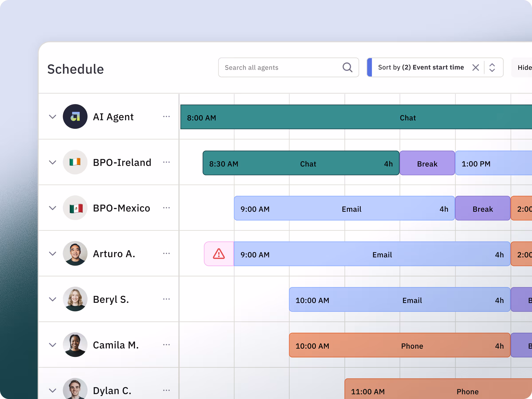Viewport: 532px width, 399px height.
Task: Click the AI Agent avatar icon
Action: pos(75,117)
